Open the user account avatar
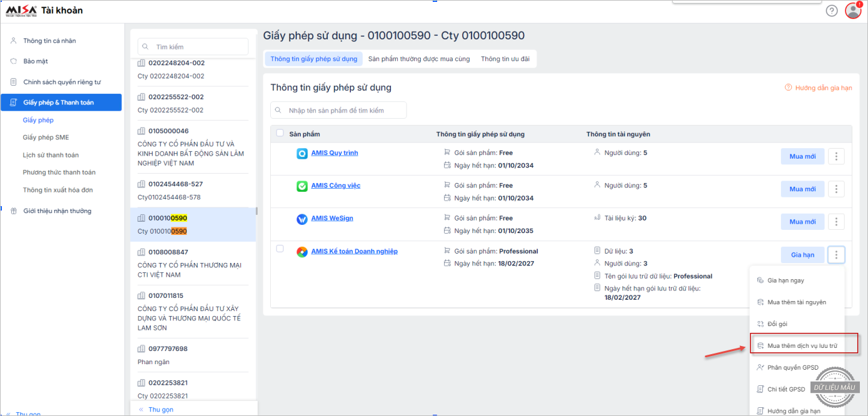 click(x=853, y=11)
